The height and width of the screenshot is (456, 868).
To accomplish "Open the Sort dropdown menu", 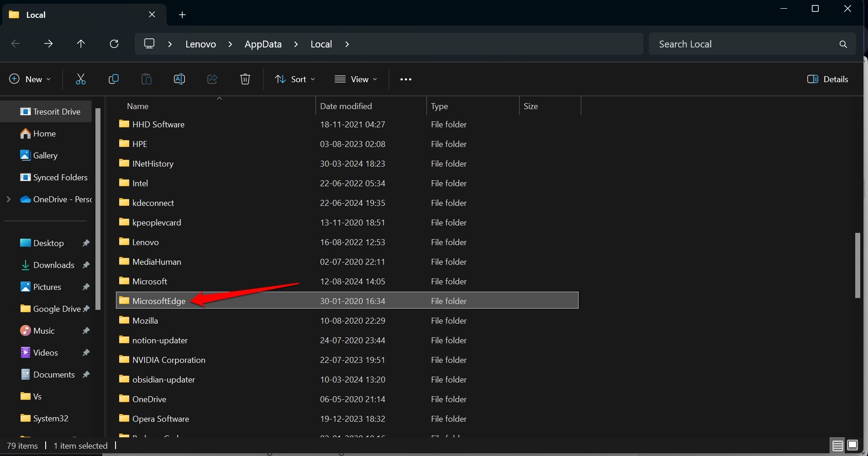I will pyautogui.click(x=295, y=79).
